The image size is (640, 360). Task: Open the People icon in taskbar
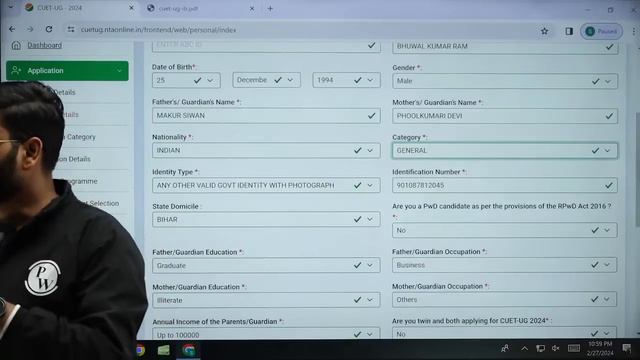coord(505,348)
